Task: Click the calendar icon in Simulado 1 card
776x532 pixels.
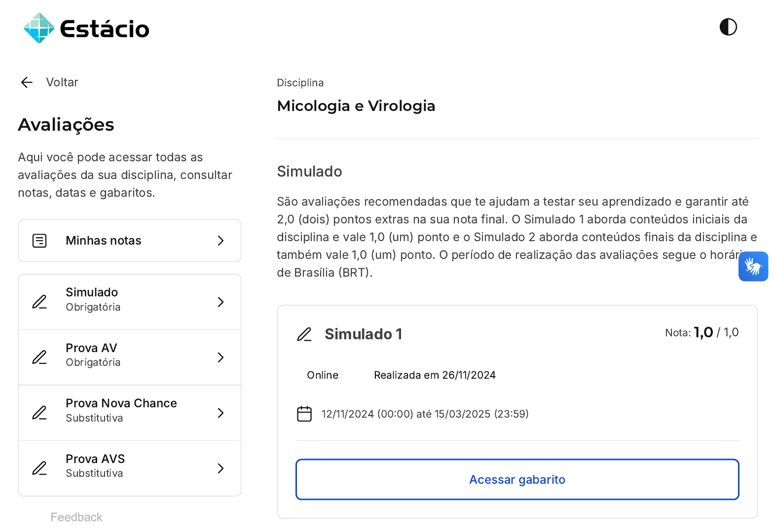Action: [x=304, y=414]
